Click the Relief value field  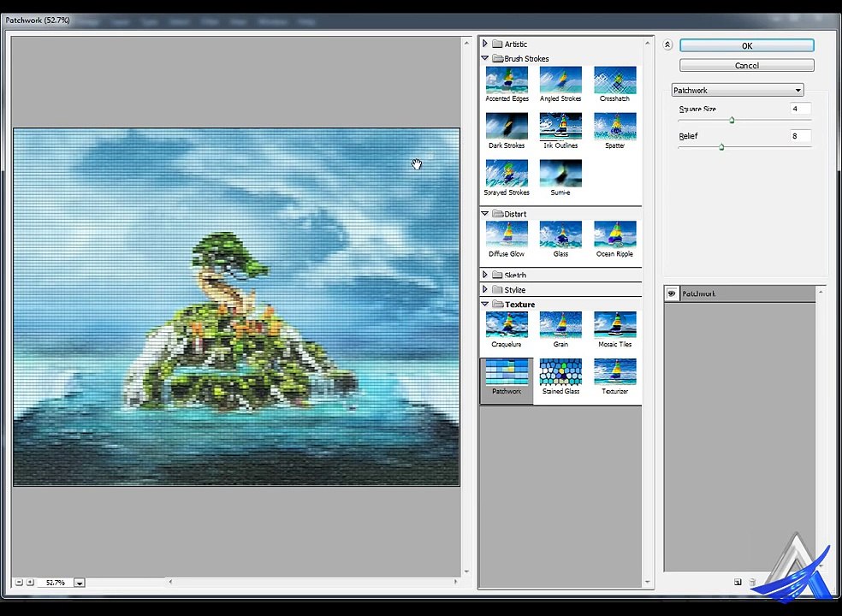(800, 136)
